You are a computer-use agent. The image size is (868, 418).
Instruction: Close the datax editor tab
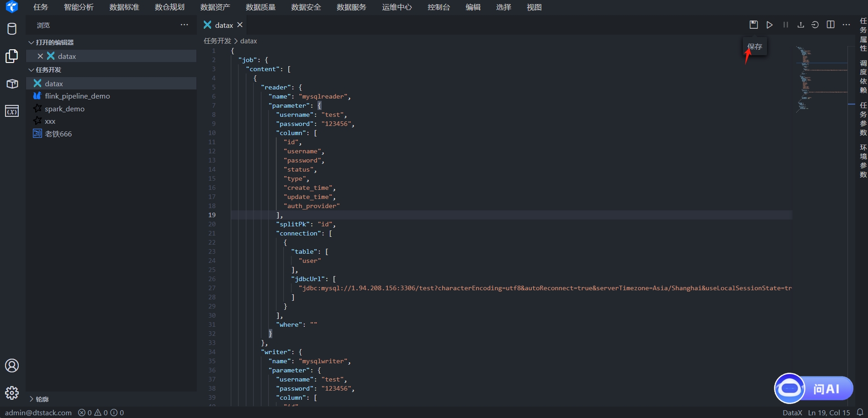(x=240, y=25)
